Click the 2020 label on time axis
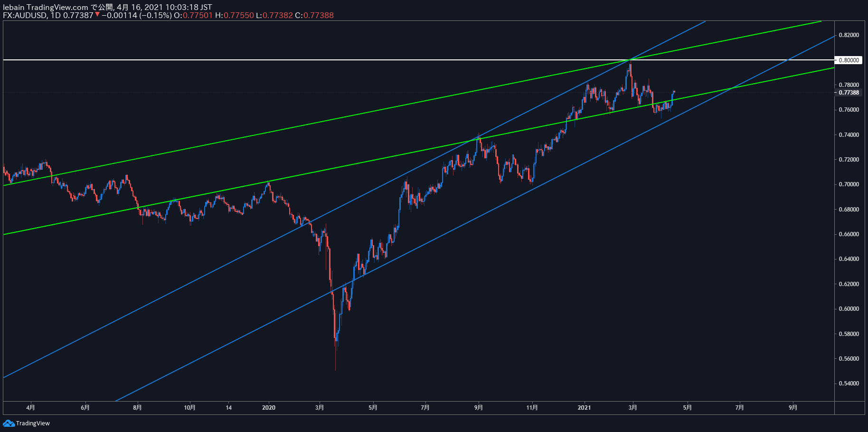The width and height of the screenshot is (868, 432). tap(269, 408)
